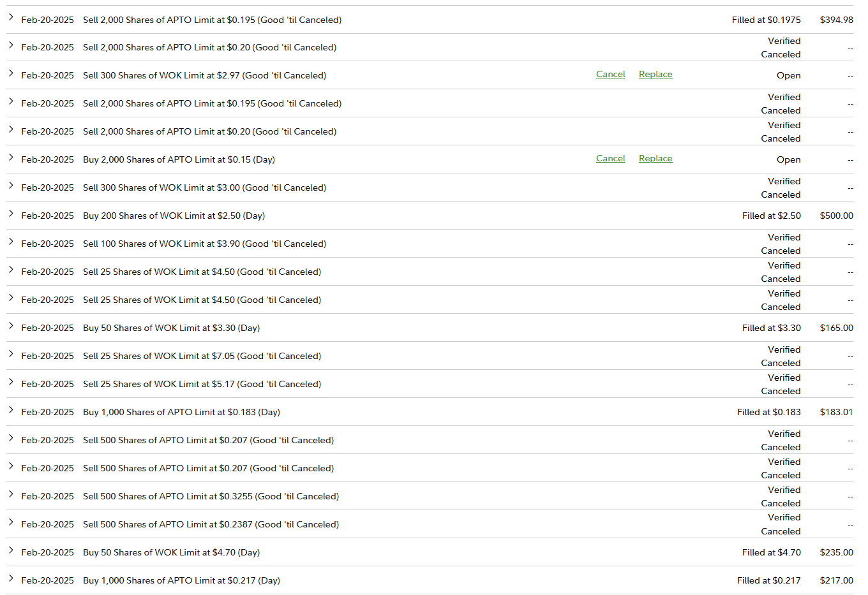Expand the Buy 50 WOK at $3.30 order
The width and height of the screenshot is (868, 595).
click(x=11, y=326)
